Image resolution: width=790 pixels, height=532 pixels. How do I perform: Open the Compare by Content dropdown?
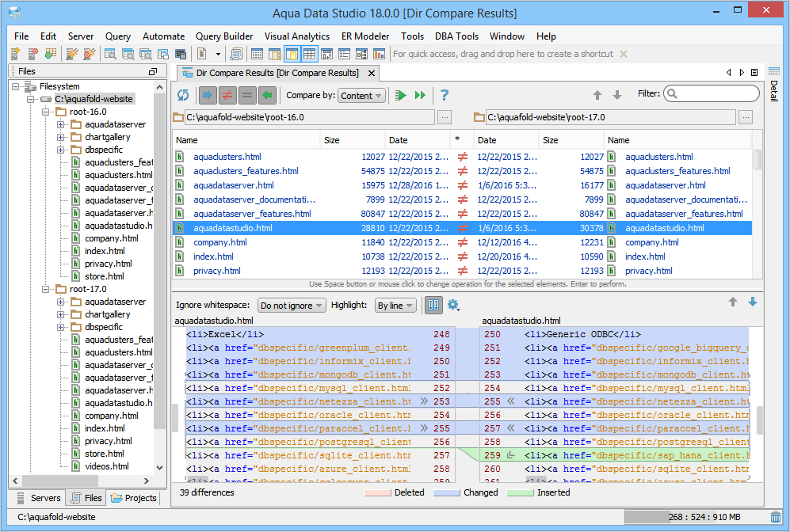coord(361,96)
